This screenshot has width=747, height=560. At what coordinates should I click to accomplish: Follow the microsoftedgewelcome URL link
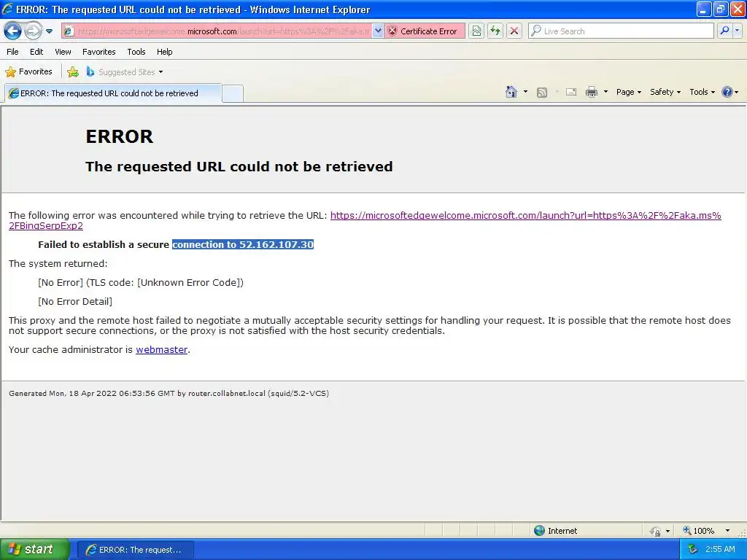(525, 216)
